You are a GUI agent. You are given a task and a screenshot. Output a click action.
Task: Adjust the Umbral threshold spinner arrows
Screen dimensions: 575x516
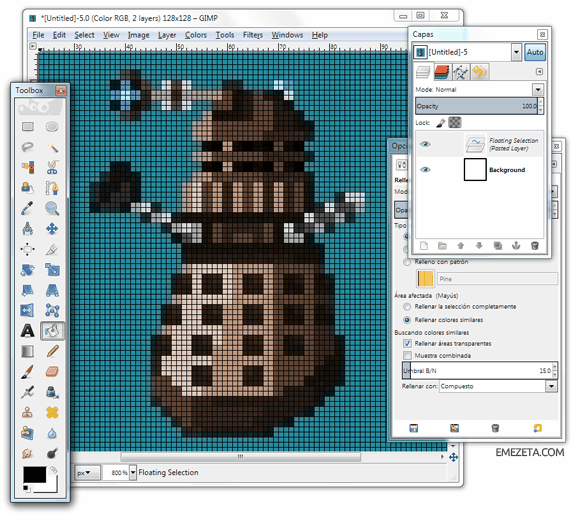tap(554, 370)
